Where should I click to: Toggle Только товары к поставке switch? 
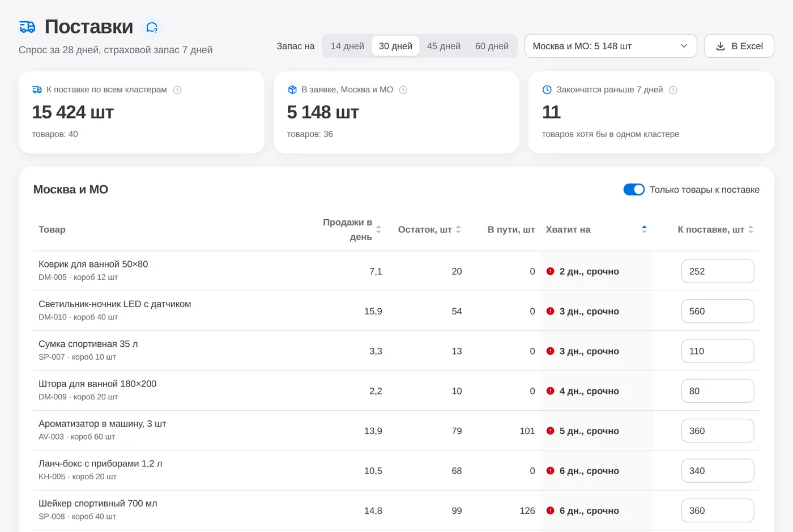(x=634, y=190)
